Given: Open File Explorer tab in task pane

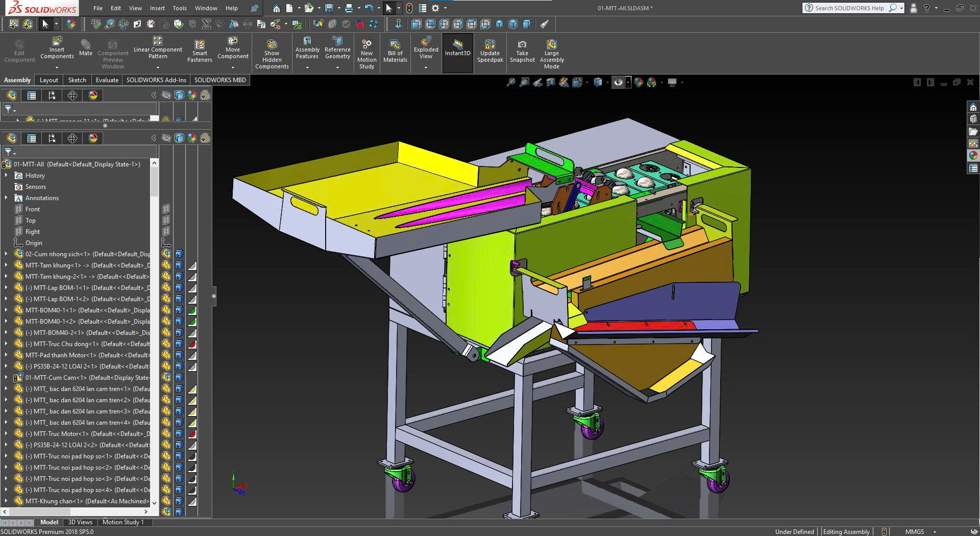Looking at the screenshot, I should pos(973,132).
